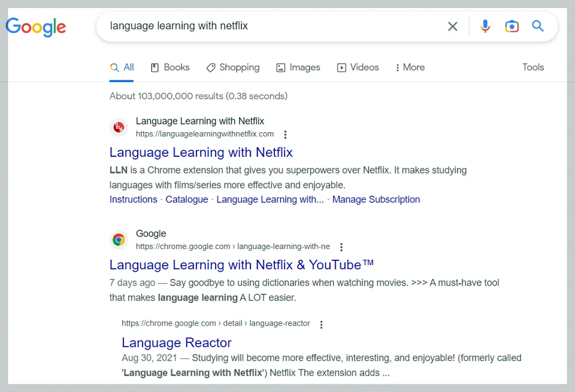This screenshot has height=392, width=575.
Task: Open the Language Learning with Netflix result
Action: [201, 153]
